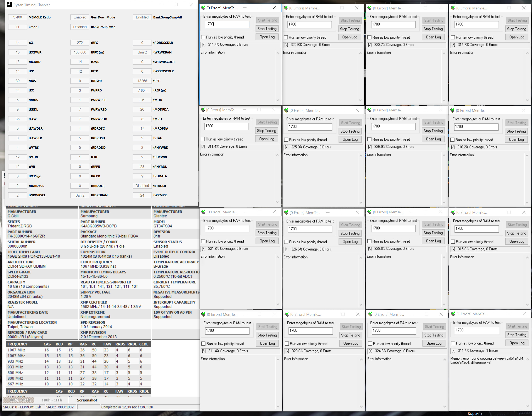
Task: Open the Screenshot tab
Action: 87,400
